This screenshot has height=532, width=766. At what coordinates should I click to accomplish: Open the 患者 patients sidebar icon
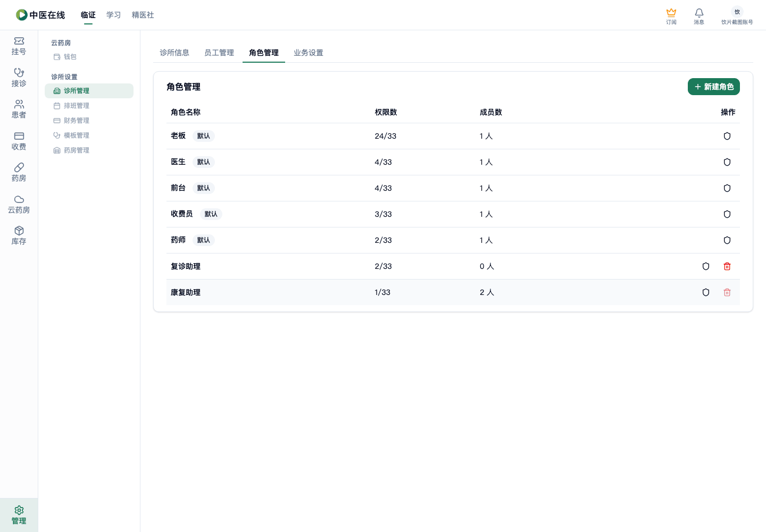coord(19,109)
